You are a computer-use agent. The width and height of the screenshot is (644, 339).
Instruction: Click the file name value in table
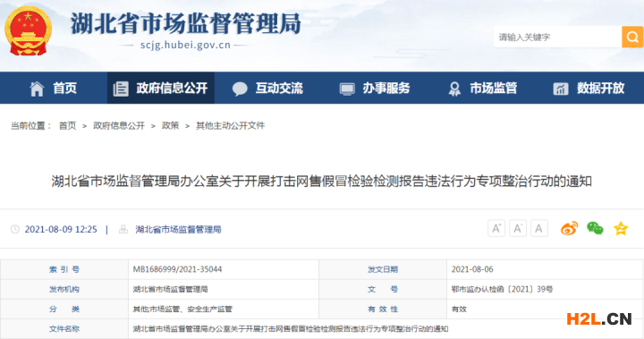(x=291, y=329)
